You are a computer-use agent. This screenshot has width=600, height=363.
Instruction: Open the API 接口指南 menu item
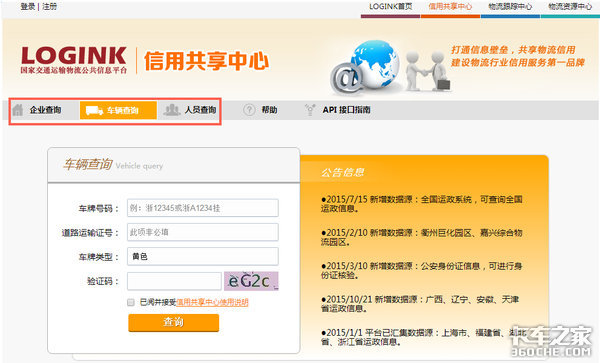click(x=346, y=110)
